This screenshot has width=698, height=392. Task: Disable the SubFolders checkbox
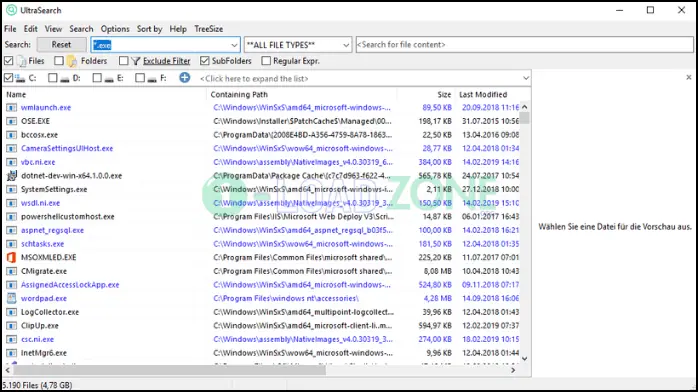(205, 61)
